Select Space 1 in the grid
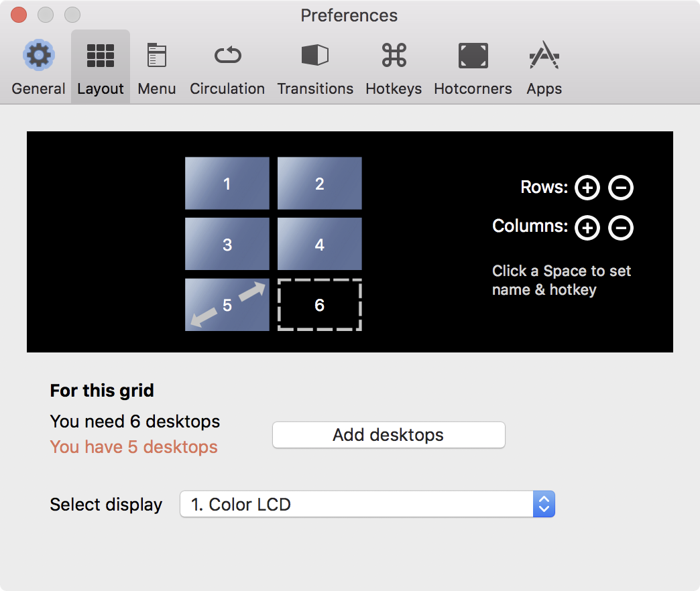The width and height of the screenshot is (700, 591). tap(227, 184)
